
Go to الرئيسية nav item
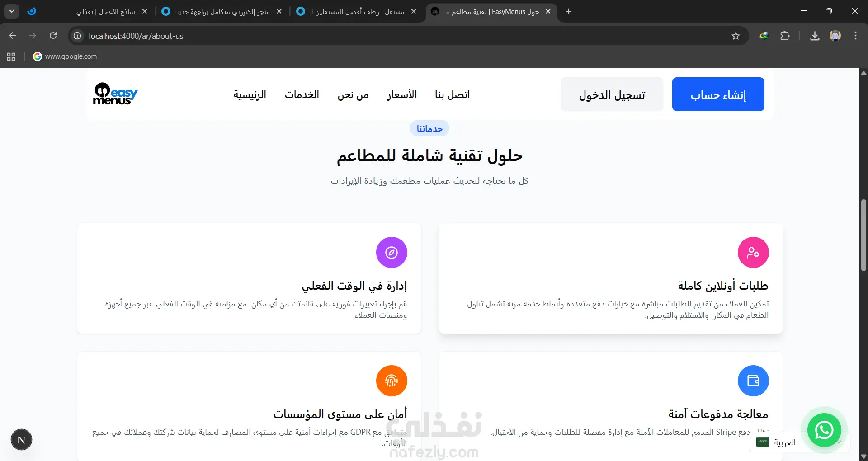coord(250,94)
